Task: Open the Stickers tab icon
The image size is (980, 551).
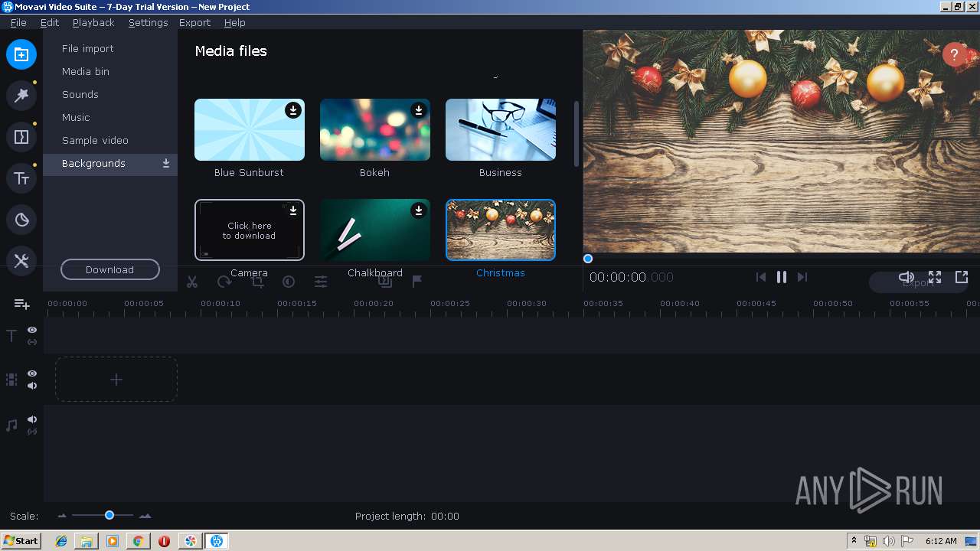Action: click(x=21, y=220)
